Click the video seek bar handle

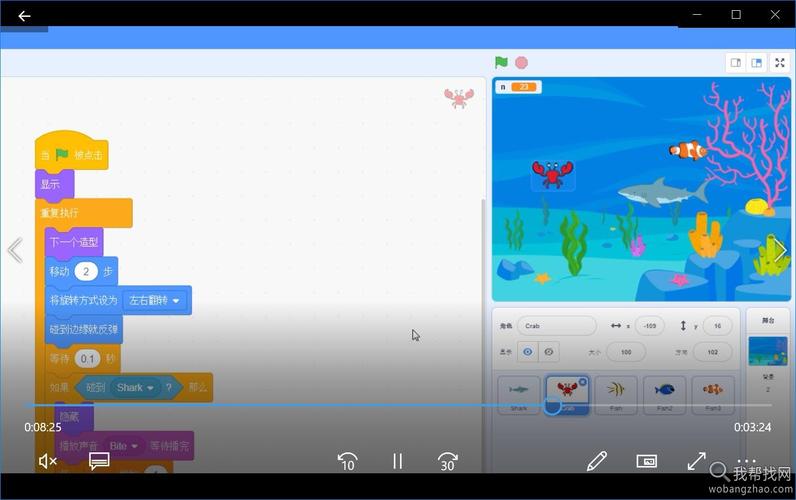coord(552,406)
